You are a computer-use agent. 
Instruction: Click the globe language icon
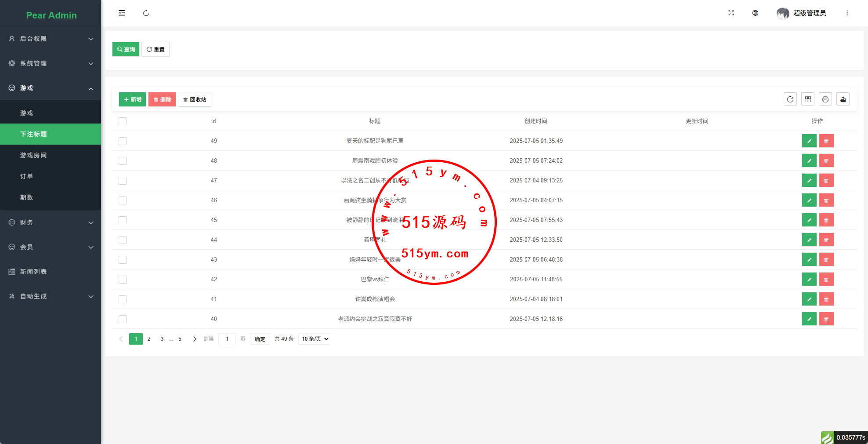click(755, 13)
